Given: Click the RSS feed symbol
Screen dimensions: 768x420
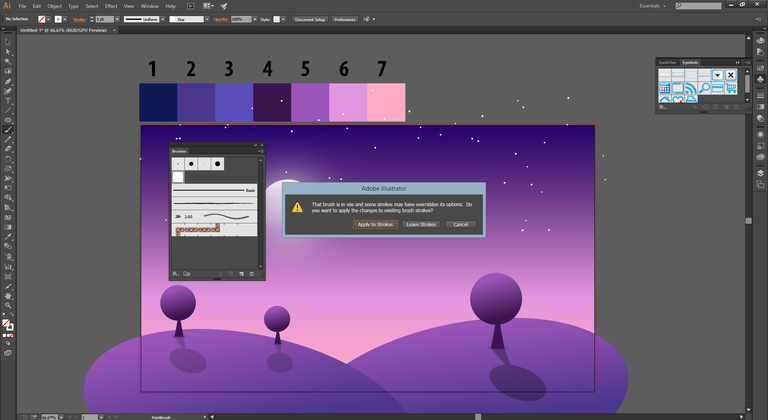Looking at the screenshot, I should (691, 88).
